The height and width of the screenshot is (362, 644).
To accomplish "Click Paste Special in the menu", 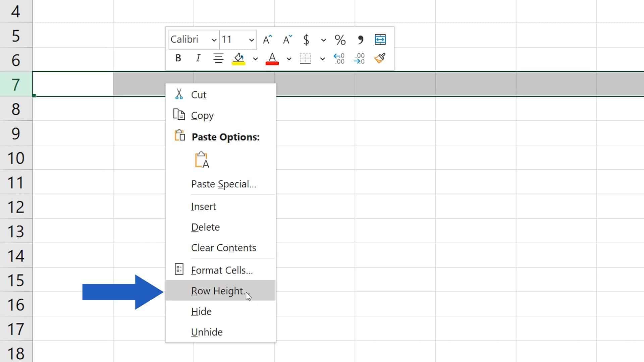I will point(224,184).
